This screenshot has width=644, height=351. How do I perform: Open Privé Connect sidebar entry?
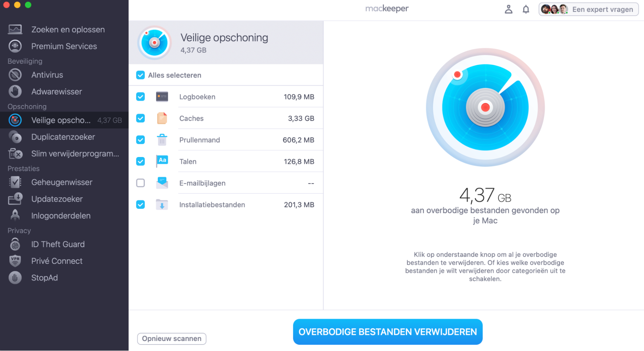pos(64,261)
